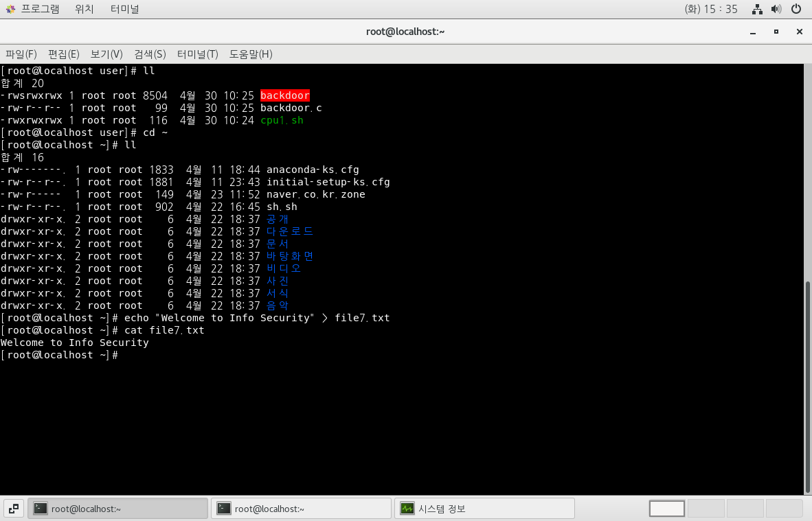Click the terminal icon of first taskbar entry
The height and width of the screenshot is (521, 812).
41,509
